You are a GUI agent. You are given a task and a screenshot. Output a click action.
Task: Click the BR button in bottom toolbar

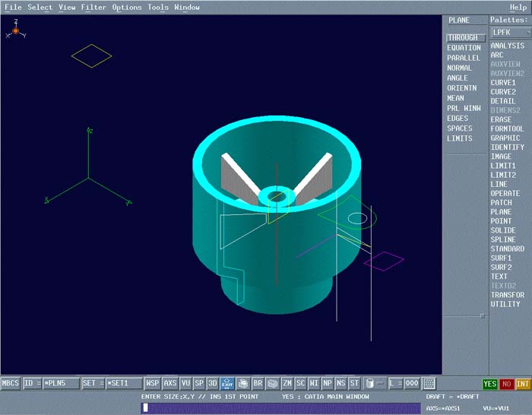258,384
